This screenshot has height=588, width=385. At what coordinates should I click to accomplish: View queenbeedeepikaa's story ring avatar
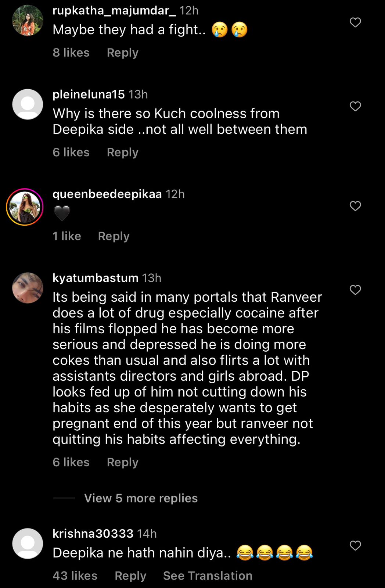(x=25, y=207)
